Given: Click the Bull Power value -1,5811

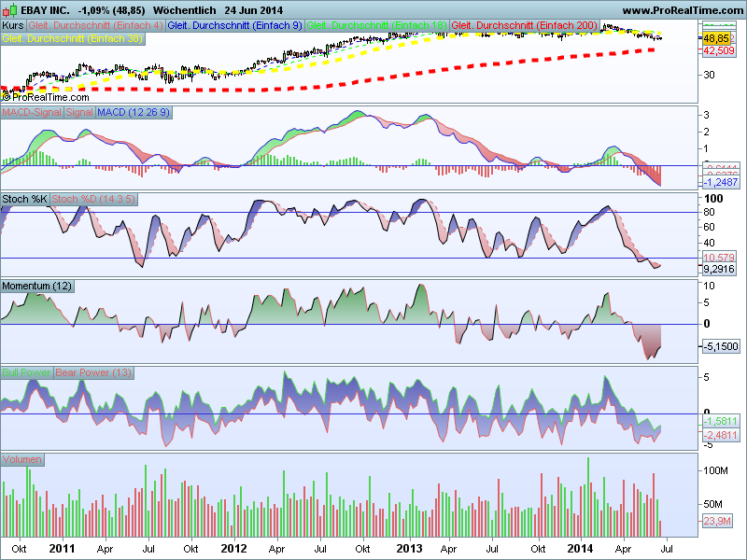Looking at the screenshot, I should click(720, 422).
